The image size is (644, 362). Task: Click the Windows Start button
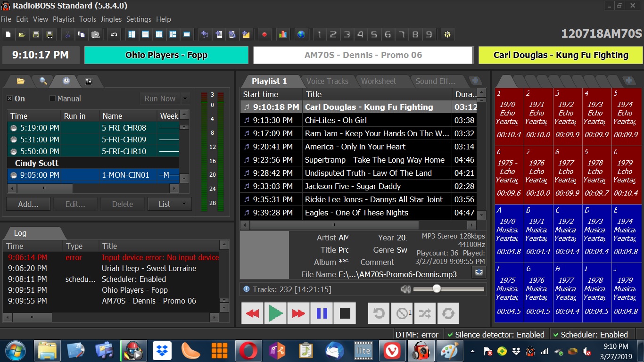coord(15,351)
